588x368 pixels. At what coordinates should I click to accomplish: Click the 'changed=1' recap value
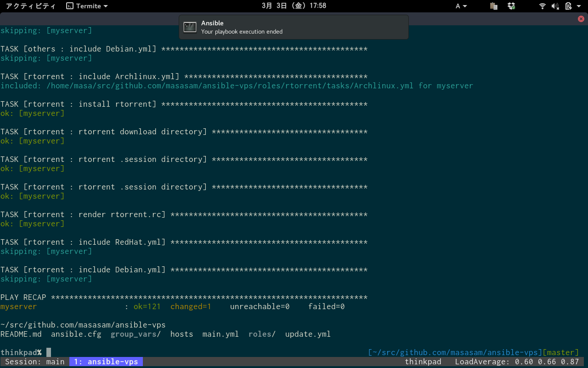point(191,306)
